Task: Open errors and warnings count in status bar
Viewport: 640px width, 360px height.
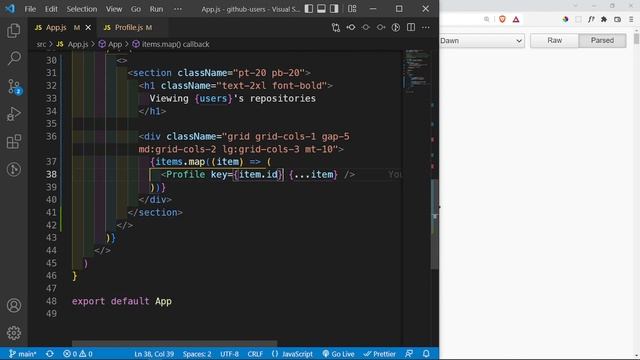Action: point(78,353)
